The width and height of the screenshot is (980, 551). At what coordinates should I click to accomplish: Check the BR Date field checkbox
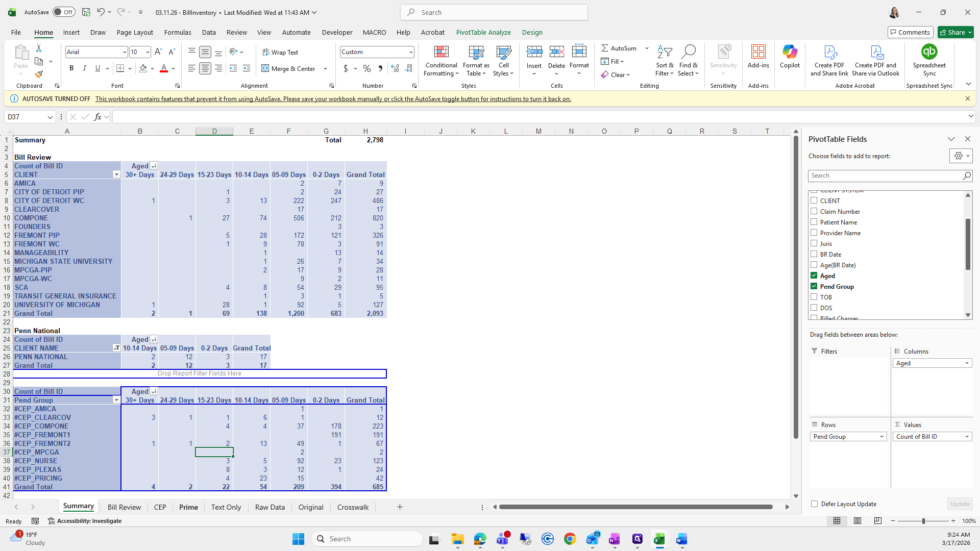[x=814, y=254]
